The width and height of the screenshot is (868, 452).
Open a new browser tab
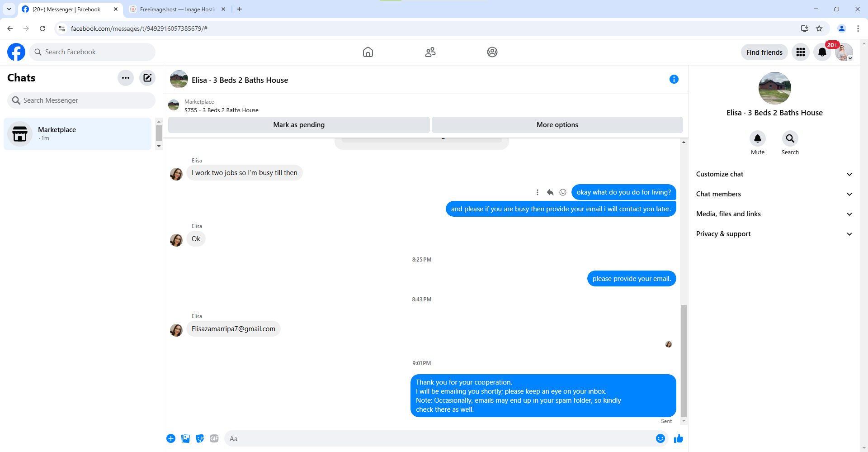click(240, 9)
